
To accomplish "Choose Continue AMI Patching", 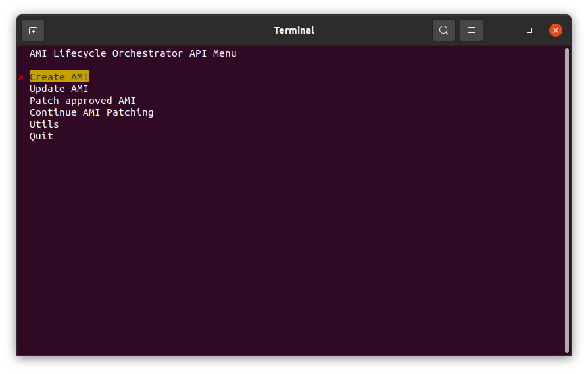I will [x=91, y=112].
